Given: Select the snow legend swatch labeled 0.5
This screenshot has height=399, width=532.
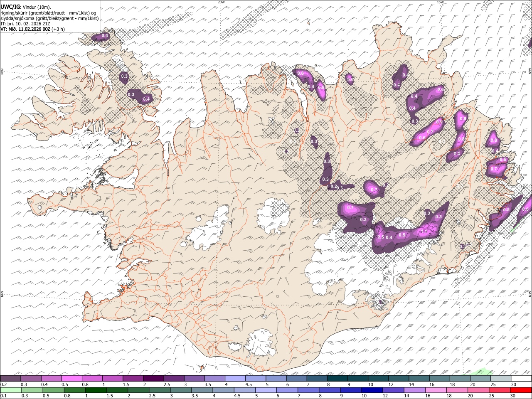Looking at the screenshot, I should tap(72, 378).
